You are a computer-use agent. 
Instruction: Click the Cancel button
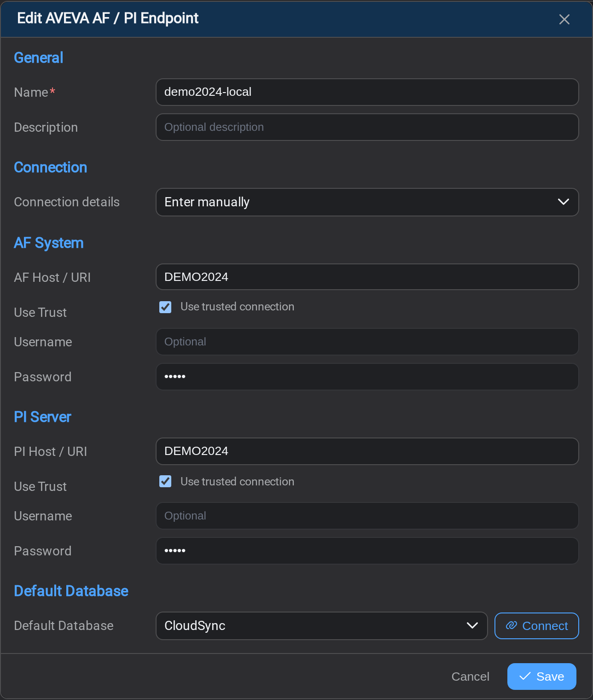pyautogui.click(x=470, y=677)
